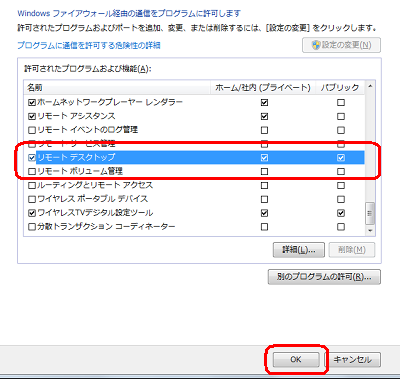Image resolution: width=400 pixels, height=379 pixels.
Task: Click the list scrollbar down arrow
Action: click(x=370, y=230)
